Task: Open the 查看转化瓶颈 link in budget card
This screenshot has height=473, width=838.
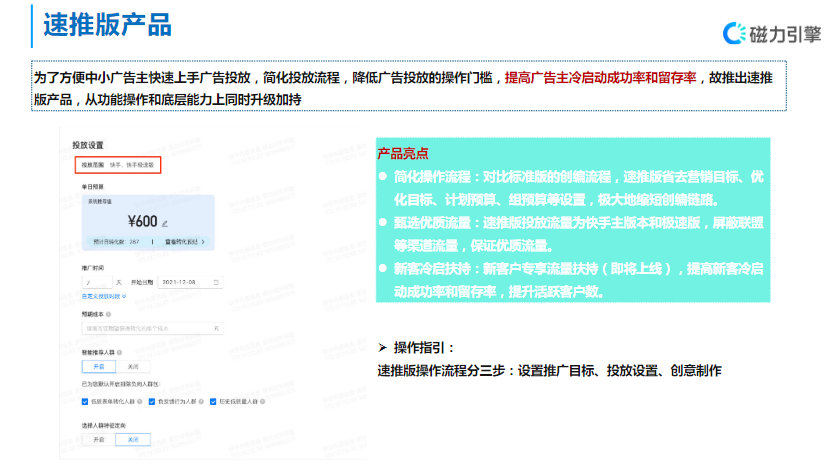Action: point(184,242)
